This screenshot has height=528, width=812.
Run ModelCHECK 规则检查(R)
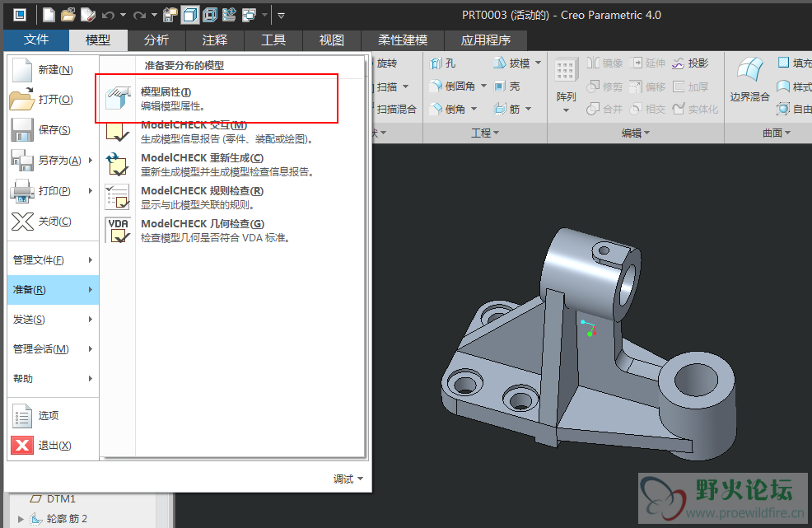(232, 198)
